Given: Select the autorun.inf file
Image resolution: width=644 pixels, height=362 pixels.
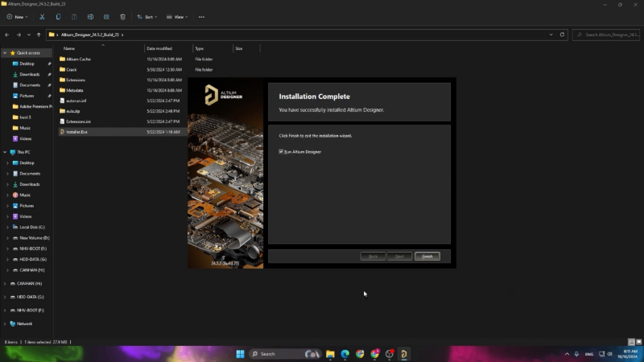Looking at the screenshot, I should pyautogui.click(x=76, y=101).
